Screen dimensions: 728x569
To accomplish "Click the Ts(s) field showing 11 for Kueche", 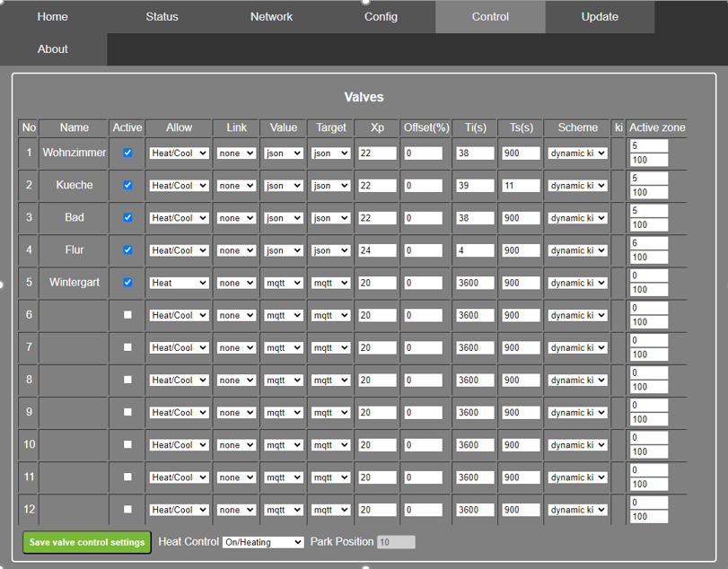I will (x=521, y=186).
